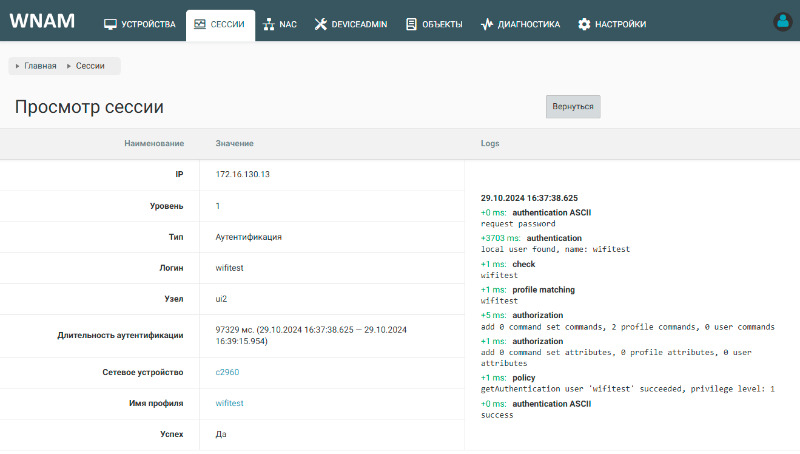Open the Сессии tab label
Viewport: 800px width, 454px height.
point(228,24)
